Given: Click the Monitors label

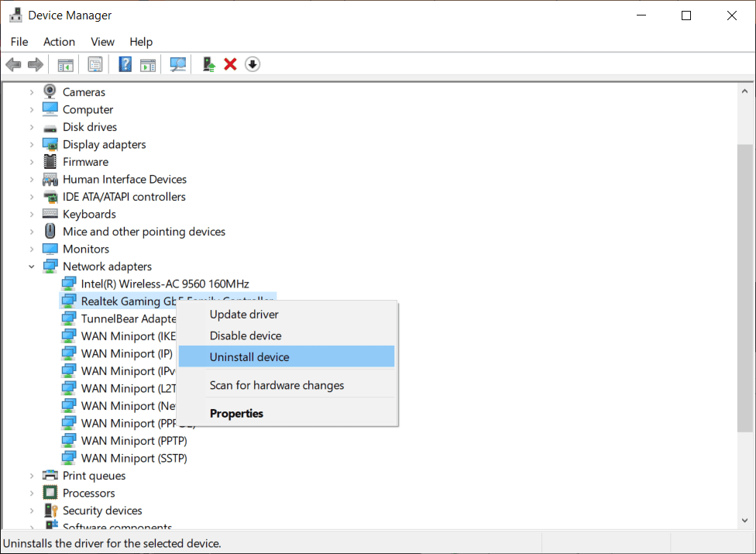Looking at the screenshot, I should tap(86, 249).
